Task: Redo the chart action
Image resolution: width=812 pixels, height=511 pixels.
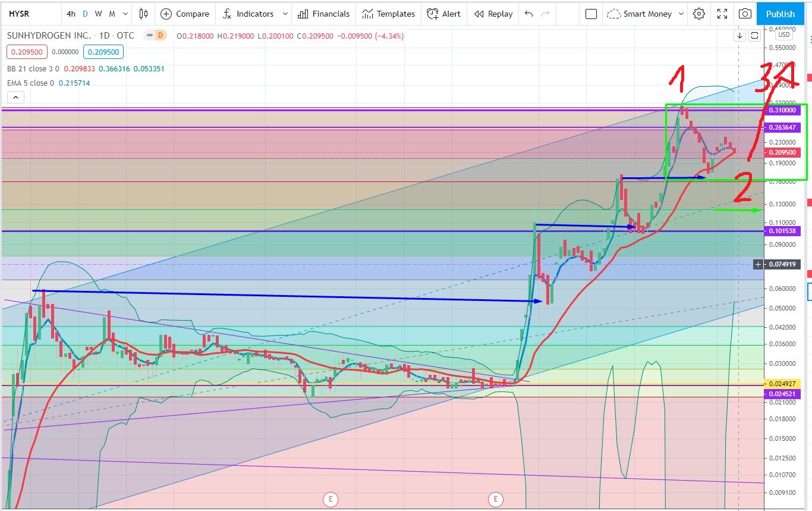Action: click(x=546, y=14)
